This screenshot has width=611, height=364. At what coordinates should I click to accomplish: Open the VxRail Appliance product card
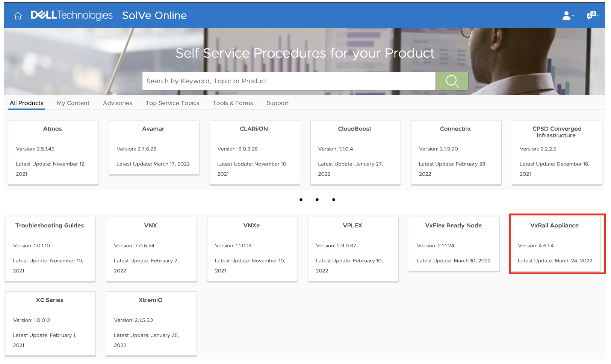[x=555, y=244]
